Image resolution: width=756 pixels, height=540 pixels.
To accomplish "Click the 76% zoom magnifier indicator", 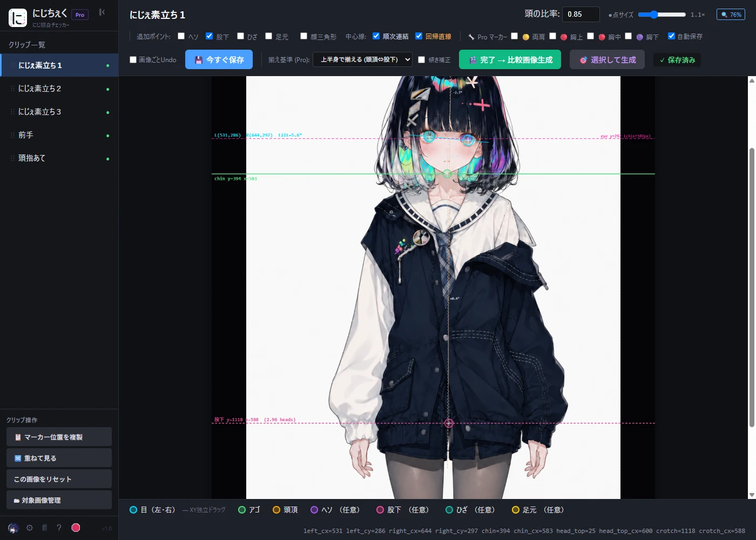I will [731, 15].
